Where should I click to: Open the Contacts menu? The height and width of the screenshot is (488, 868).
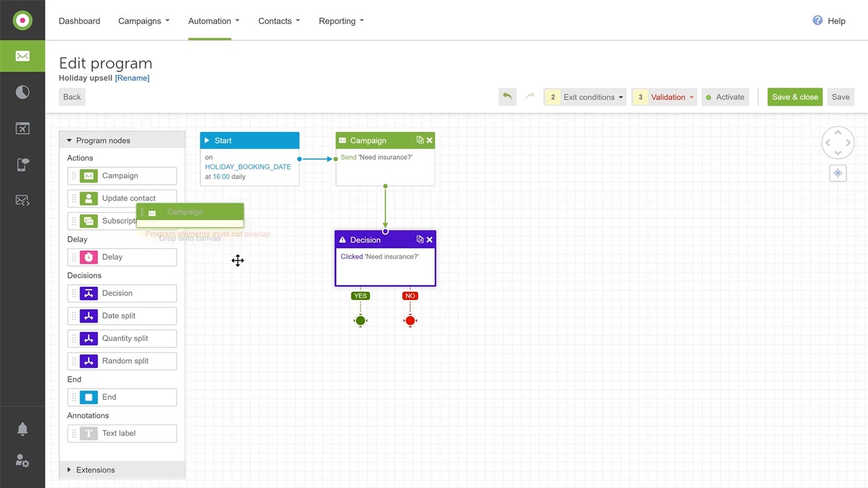[x=275, y=20]
